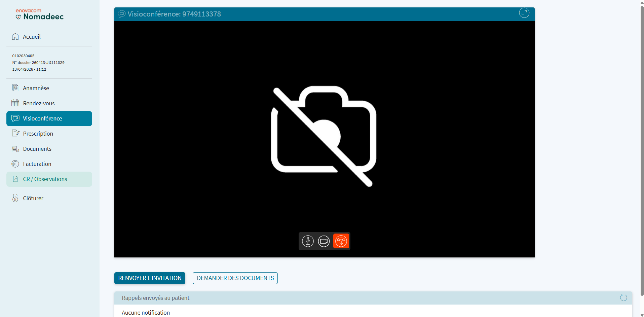The width and height of the screenshot is (644, 317).
Task: Click the scrollbar down arrow
Action: tap(642, 315)
